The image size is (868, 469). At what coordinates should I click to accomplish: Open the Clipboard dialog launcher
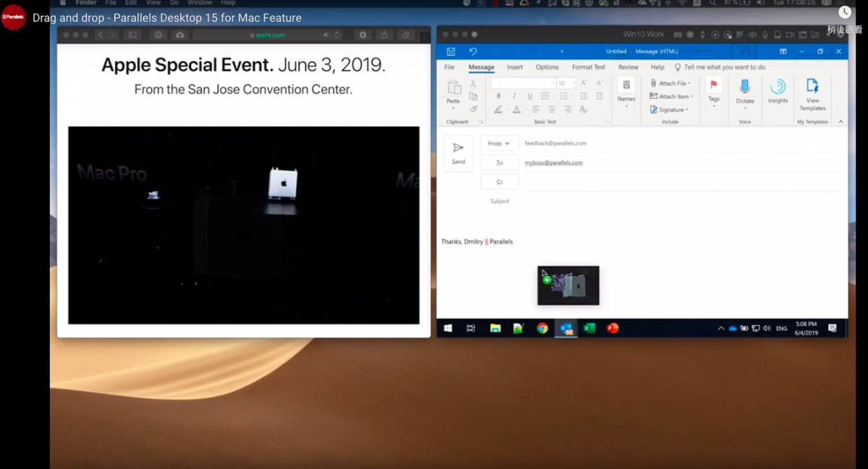click(x=481, y=122)
